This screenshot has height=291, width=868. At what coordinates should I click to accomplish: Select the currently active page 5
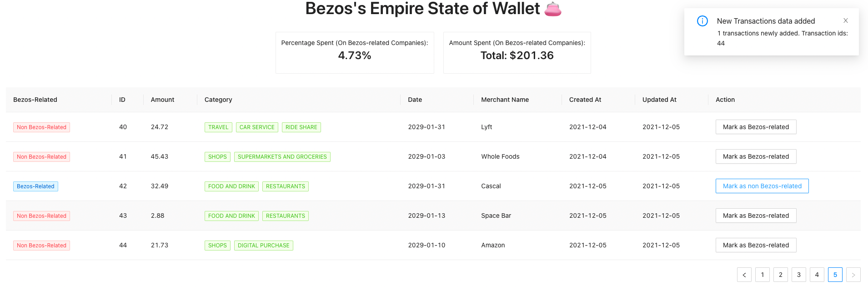[835, 275]
